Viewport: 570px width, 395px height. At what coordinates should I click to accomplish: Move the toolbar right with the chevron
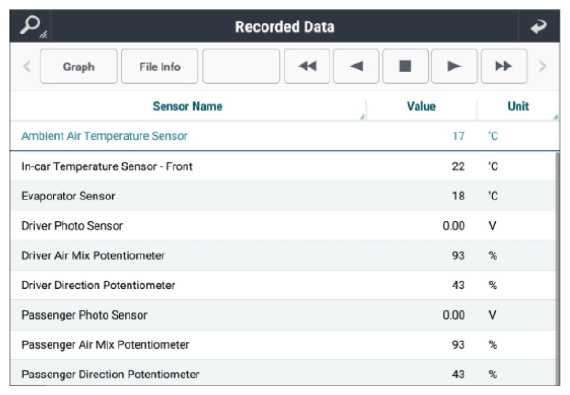point(543,66)
